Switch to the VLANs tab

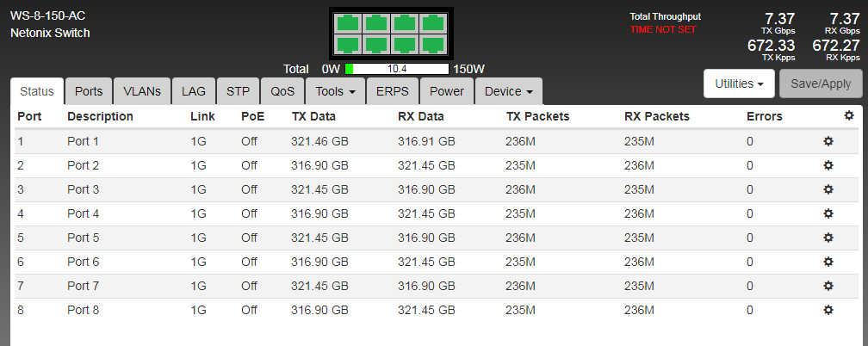(142, 91)
